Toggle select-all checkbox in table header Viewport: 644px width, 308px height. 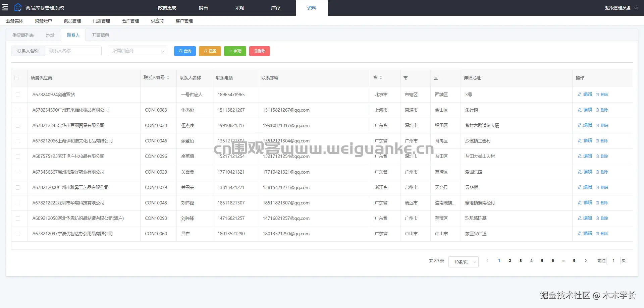[x=16, y=78]
